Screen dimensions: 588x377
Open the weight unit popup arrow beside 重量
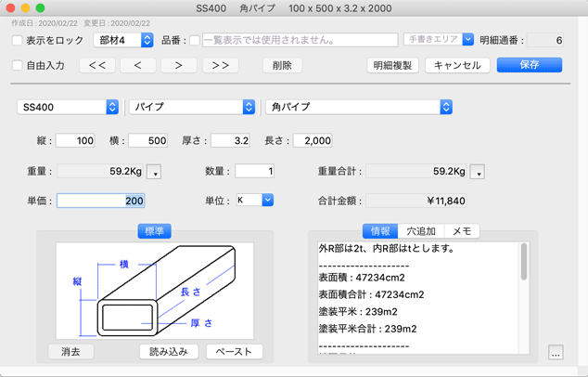click(x=154, y=172)
